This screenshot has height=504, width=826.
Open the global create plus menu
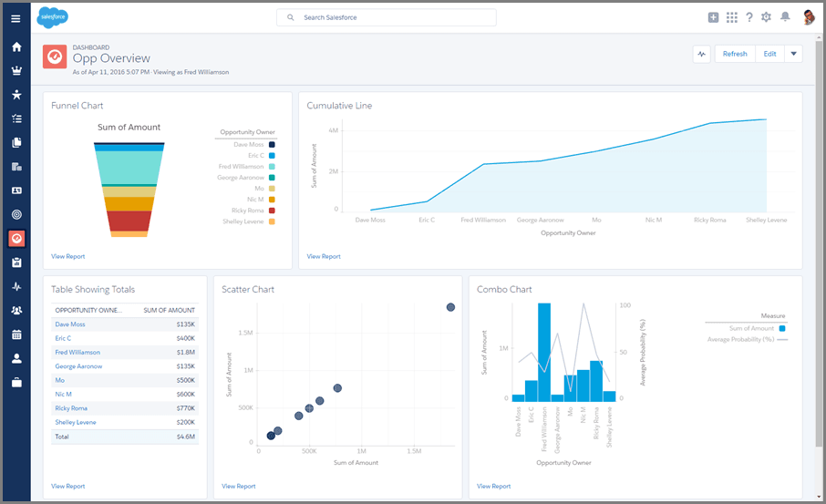tap(713, 17)
